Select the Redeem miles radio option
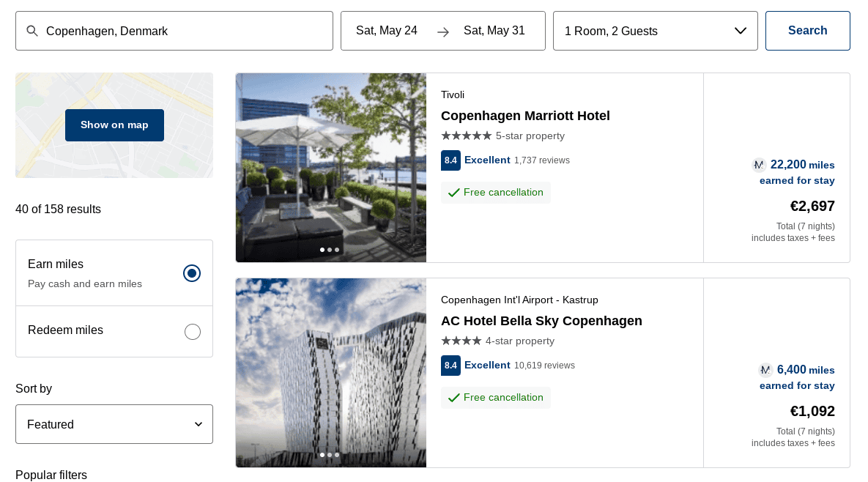Image resolution: width=868 pixels, height=482 pixels. (193, 332)
